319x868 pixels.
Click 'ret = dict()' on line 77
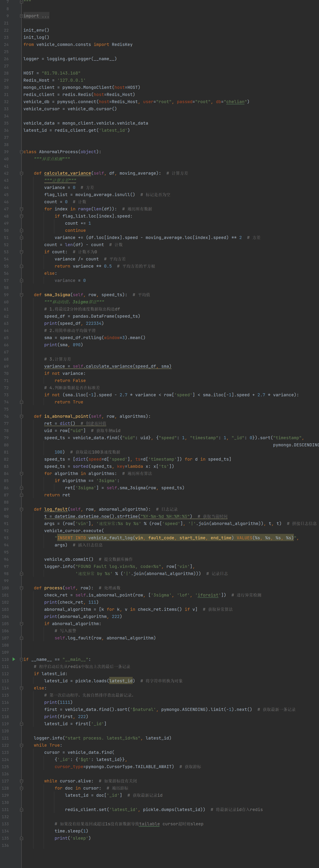tap(60, 424)
